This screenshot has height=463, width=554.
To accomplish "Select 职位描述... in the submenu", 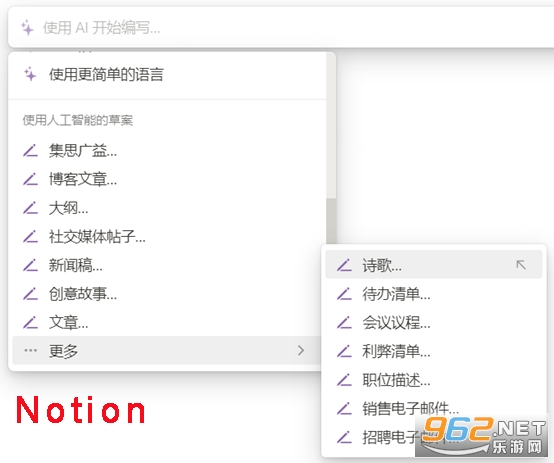I will click(434, 380).
